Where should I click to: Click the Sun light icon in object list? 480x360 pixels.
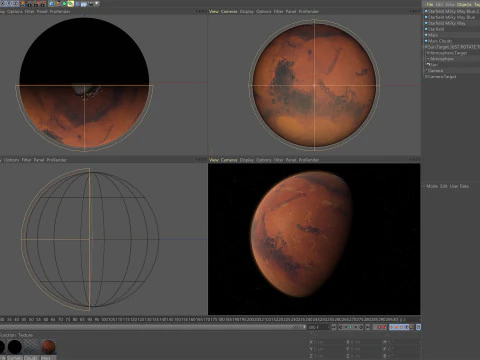[427, 65]
